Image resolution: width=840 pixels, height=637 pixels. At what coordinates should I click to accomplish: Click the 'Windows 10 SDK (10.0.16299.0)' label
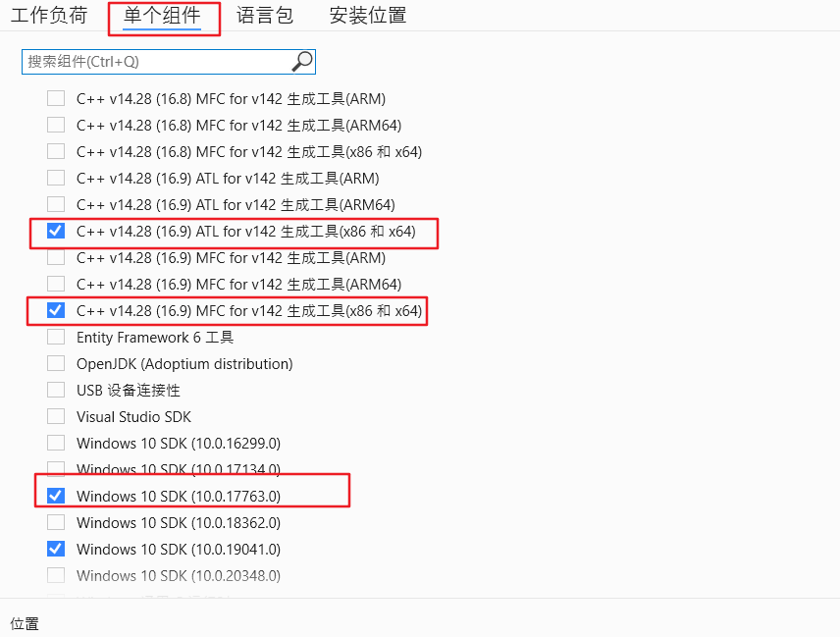179,444
